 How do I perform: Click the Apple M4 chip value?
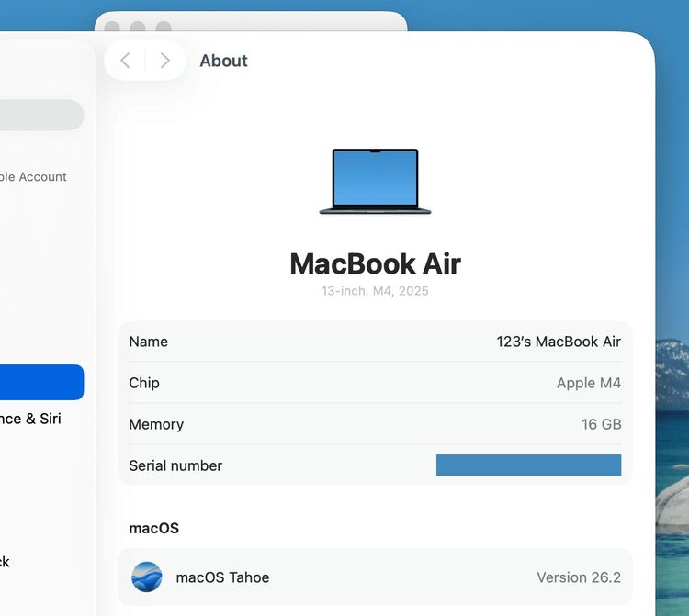click(589, 383)
